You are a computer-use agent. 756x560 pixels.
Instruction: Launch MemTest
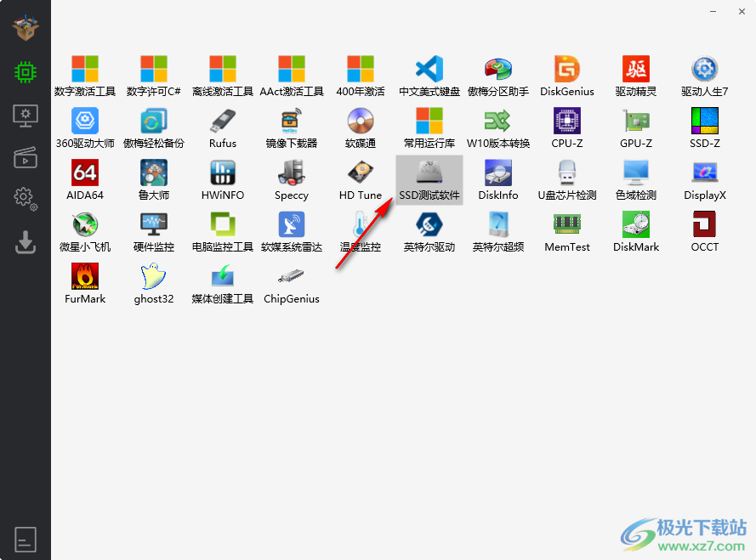pyautogui.click(x=567, y=232)
